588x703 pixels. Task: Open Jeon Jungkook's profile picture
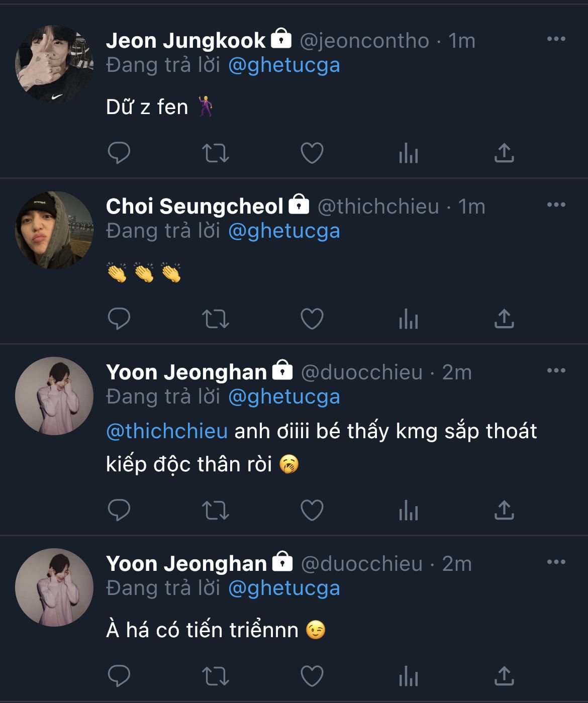click(x=54, y=64)
